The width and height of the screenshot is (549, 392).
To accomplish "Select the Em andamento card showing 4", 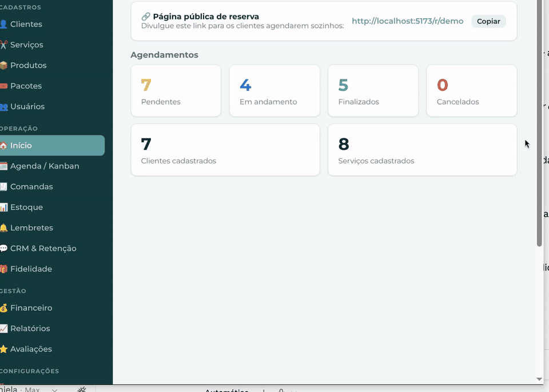I will click(274, 91).
